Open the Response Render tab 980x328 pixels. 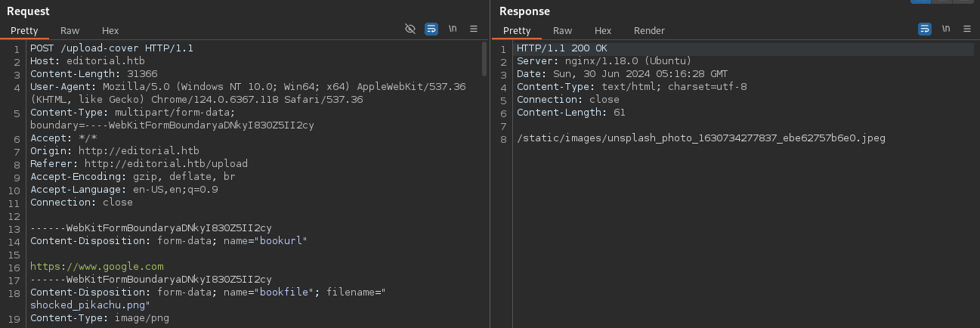[x=649, y=30]
